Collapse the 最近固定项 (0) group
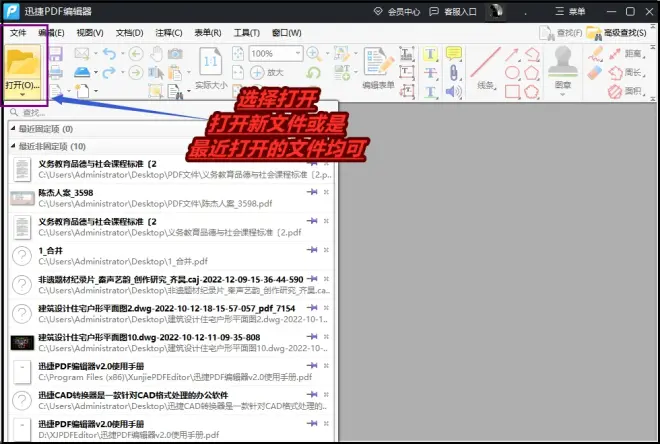This screenshot has width=660, height=444. tap(13, 128)
